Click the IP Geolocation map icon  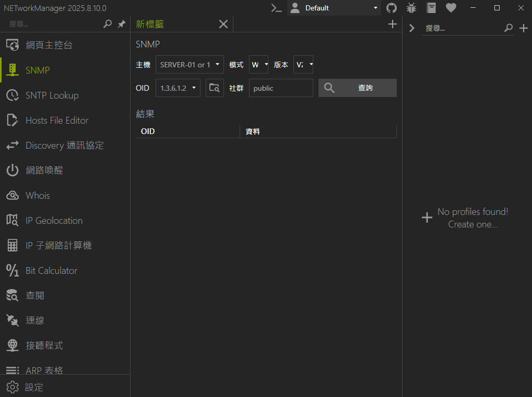coord(13,220)
